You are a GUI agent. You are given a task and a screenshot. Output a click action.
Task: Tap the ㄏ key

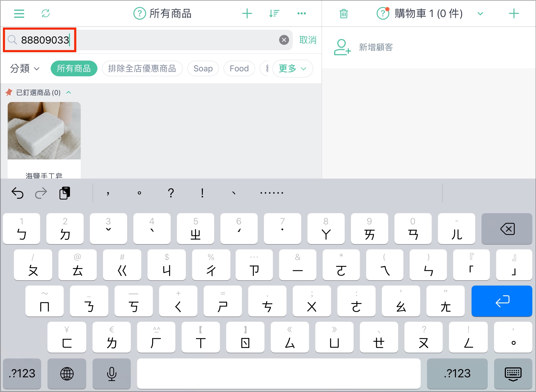[x=156, y=337]
